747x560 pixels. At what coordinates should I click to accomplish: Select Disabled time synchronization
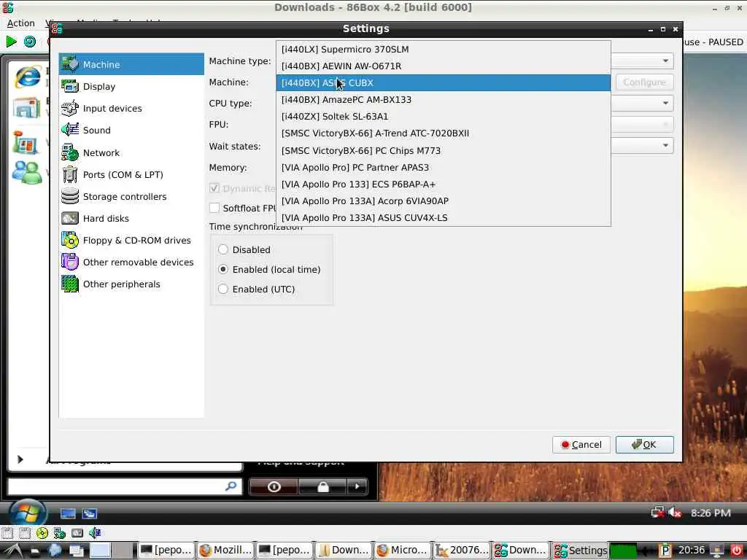223,249
